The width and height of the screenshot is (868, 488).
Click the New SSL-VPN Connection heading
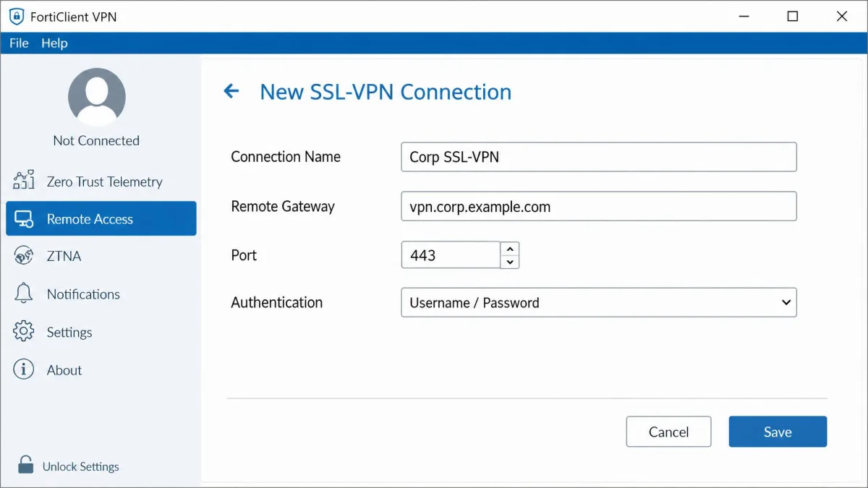386,92
